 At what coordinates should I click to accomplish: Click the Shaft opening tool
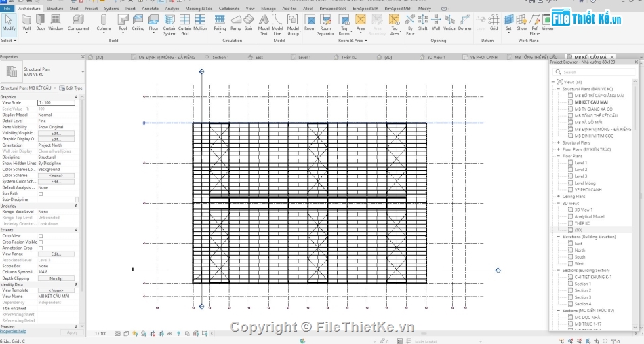[422, 22]
